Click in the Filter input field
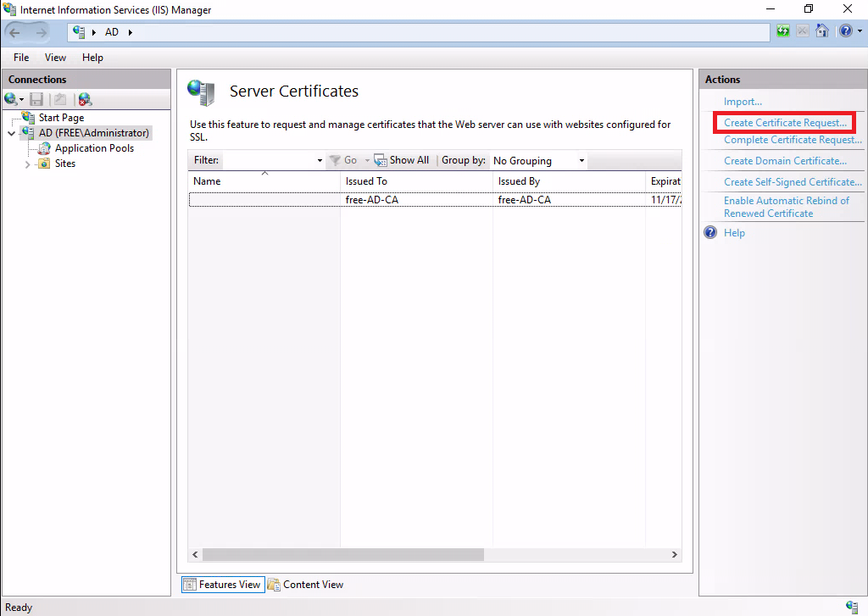The width and height of the screenshot is (868, 616). pyautogui.click(x=269, y=160)
